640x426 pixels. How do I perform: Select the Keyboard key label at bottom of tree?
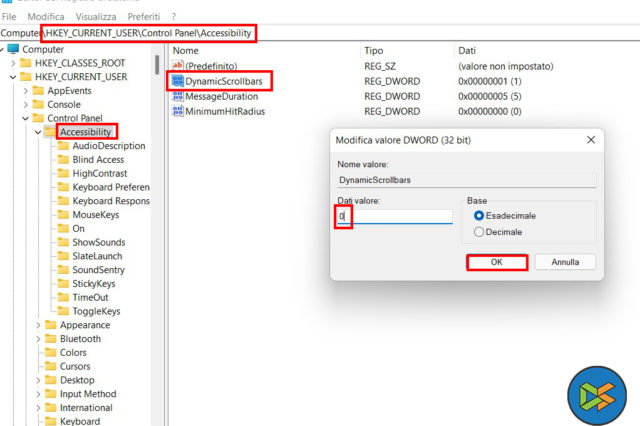[x=80, y=421]
